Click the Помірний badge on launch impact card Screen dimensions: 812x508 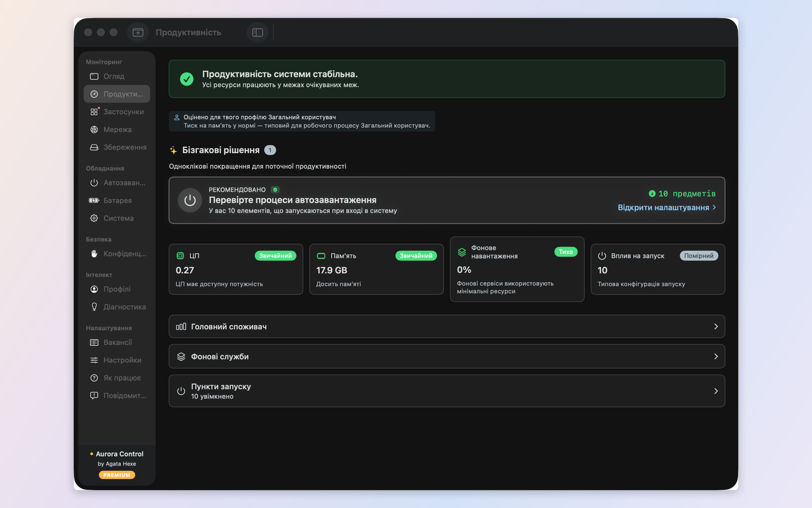click(x=698, y=256)
